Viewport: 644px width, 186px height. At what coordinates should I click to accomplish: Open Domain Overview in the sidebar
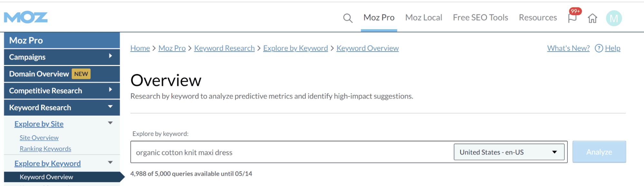tap(39, 74)
